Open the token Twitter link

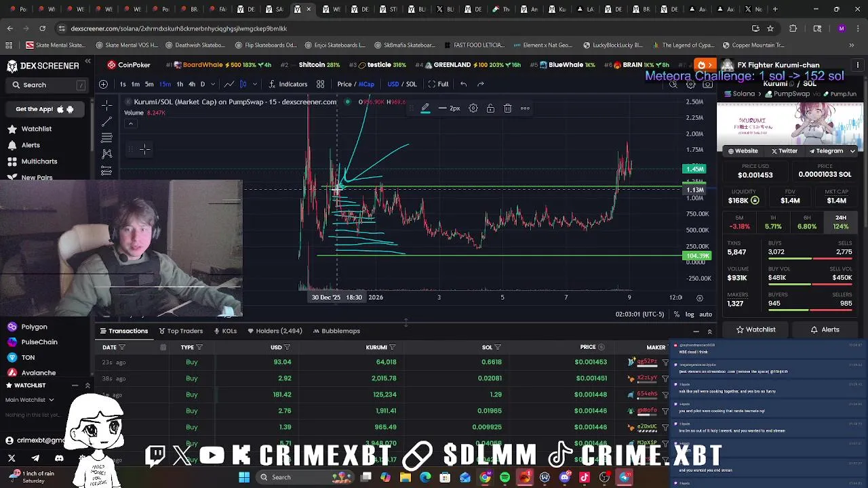pyautogui.click(x=784, y=151)
